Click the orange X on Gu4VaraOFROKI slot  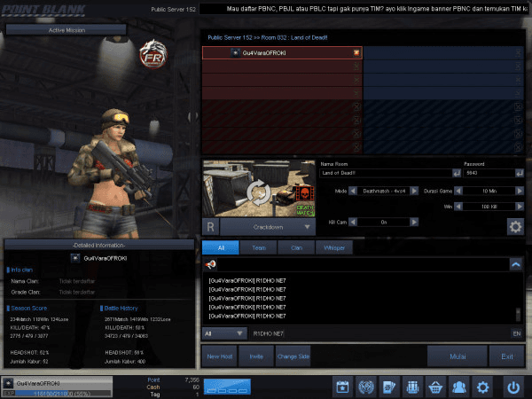(x=356, y=52)
